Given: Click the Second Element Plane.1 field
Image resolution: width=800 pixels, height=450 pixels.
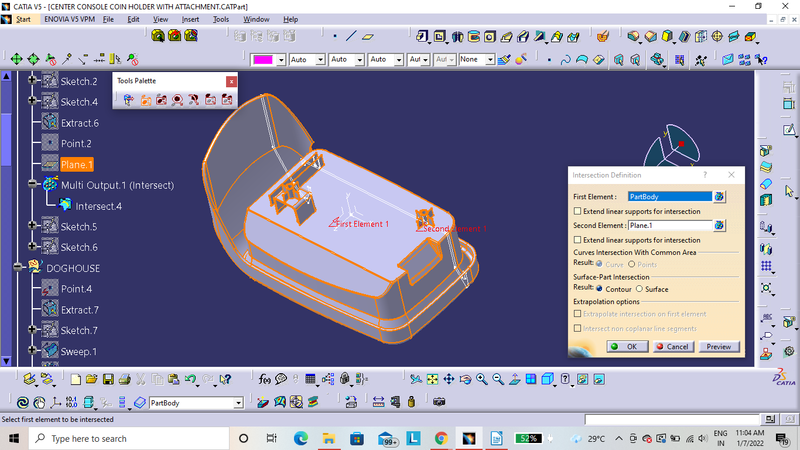Looking at the screenshot, I should (x=669, y=225).
